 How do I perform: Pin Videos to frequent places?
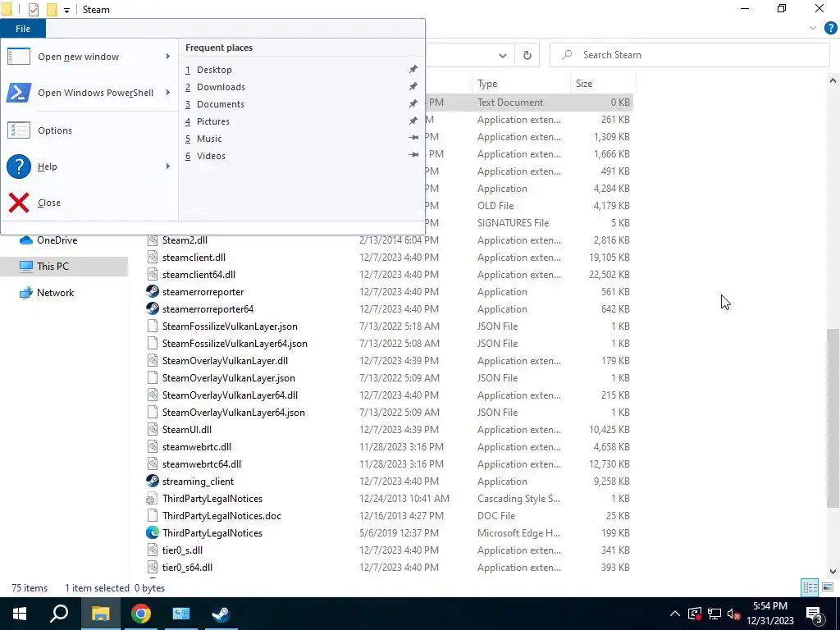tap(413, 155)
